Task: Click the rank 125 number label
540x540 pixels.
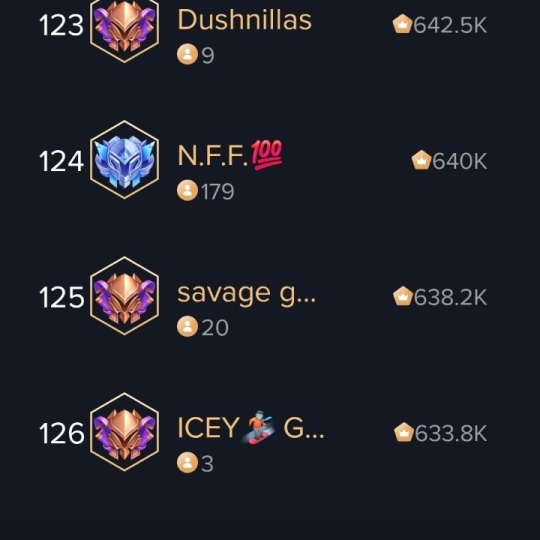Action: (62, 297)
